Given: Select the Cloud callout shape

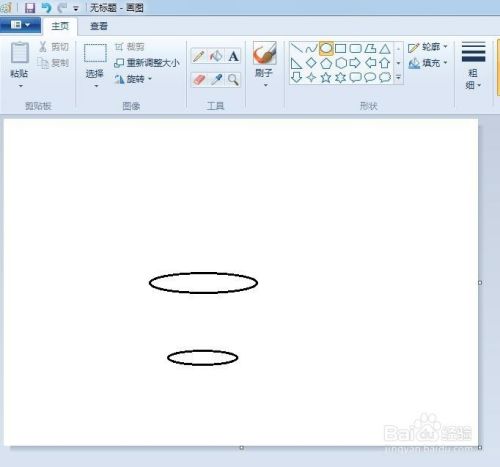Looking at the screenshot, I should pyautogui.click(x=385, y=77).
